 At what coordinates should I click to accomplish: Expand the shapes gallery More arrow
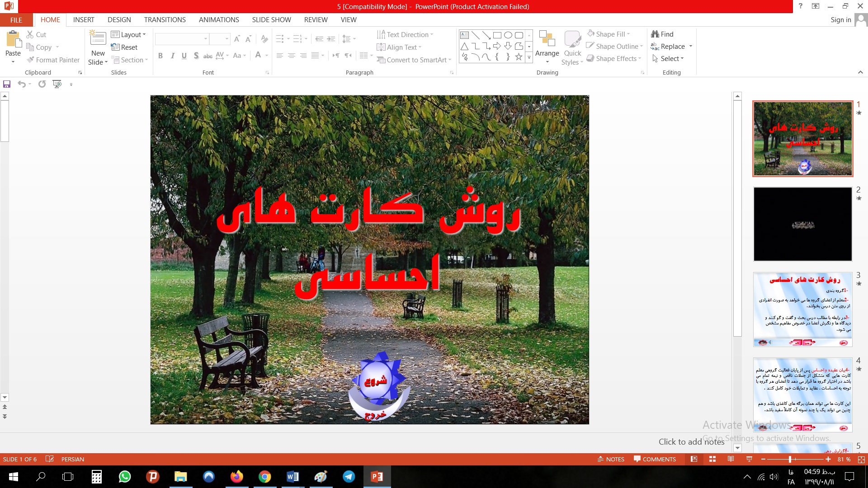pos(529,57)
